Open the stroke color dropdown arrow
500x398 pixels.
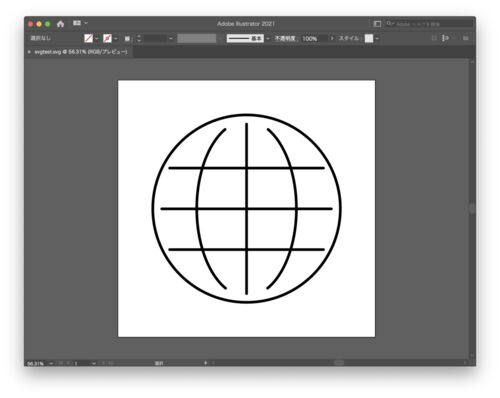coord(116,39)
